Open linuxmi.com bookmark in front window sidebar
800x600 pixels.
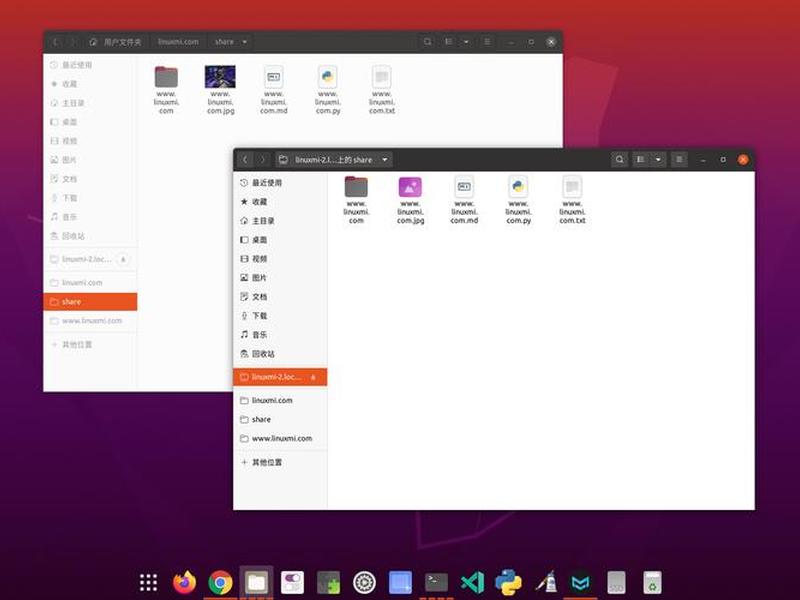click(x=280, y=401)
